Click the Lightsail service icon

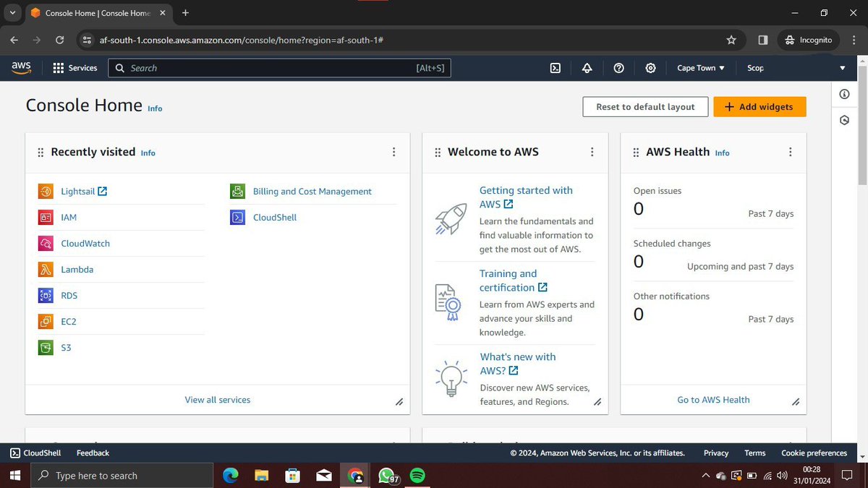pyautogui.click(x=46, y=192)
